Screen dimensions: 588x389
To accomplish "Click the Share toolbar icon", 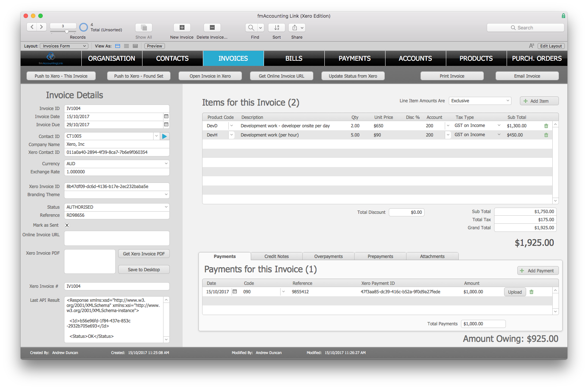I will (x=295, y=28).
